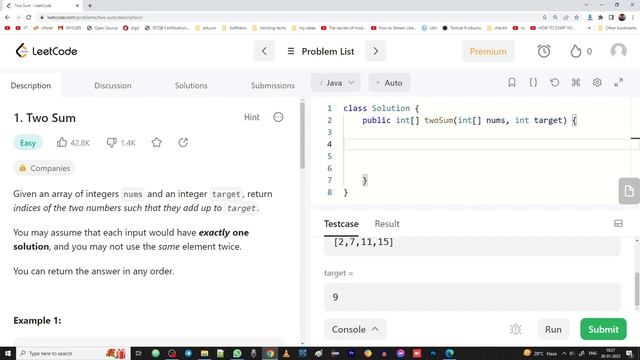The height and width of the screenshot is (360, 640).
Task: Select the Result tab
Action: point(387,224)
